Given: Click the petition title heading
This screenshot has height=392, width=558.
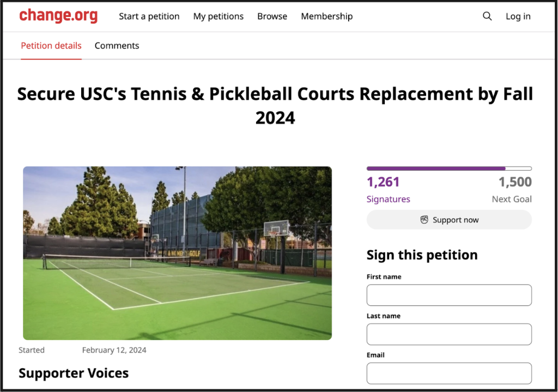Looking at the screenshot, I should 275,106.
